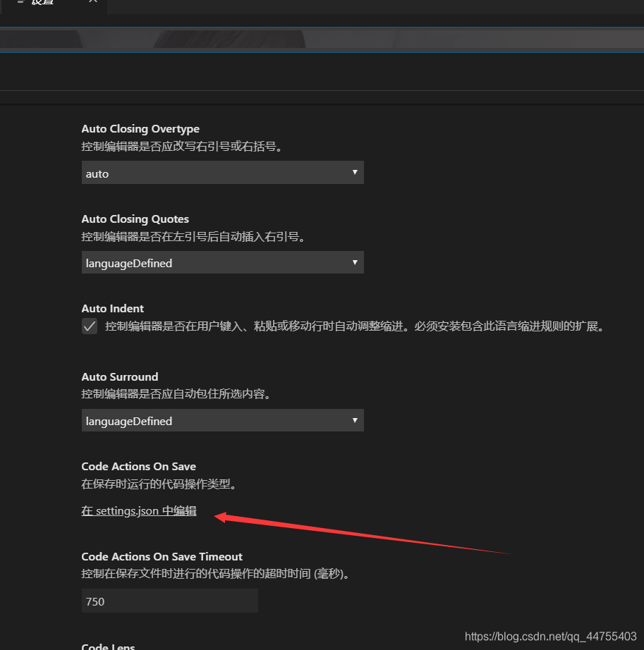Toggle the Auto Indent checkbox
The height and width of the screenshot is (650, 644).
(90, 326)
